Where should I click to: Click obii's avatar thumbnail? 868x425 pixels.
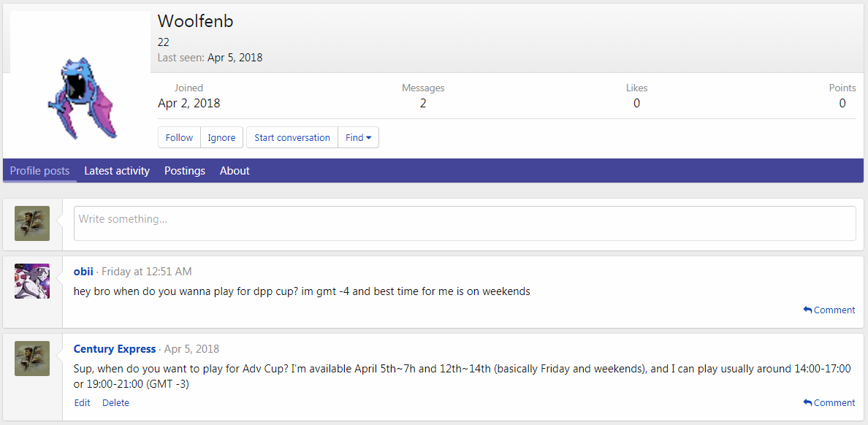[32, 281]
